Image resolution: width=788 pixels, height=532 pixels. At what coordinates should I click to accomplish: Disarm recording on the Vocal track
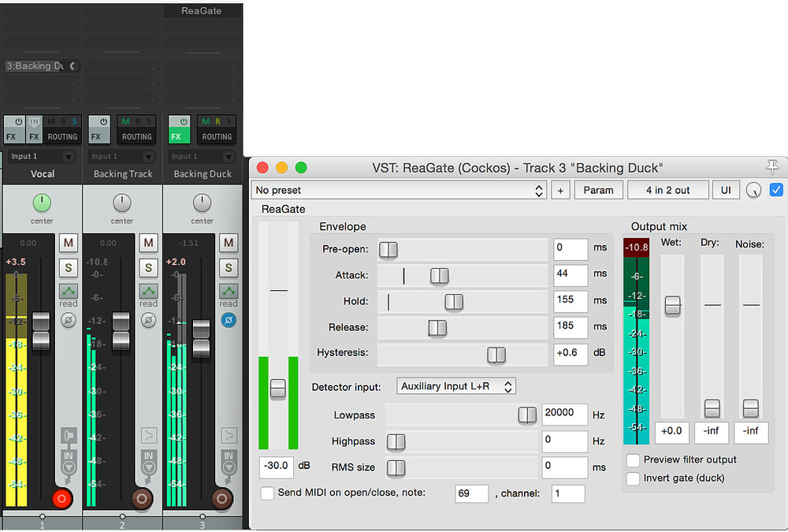tap(61, 498)
